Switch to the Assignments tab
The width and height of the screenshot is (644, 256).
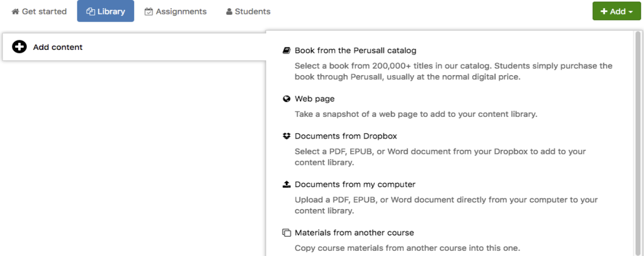pyautogui.click(x=175, y=11)
